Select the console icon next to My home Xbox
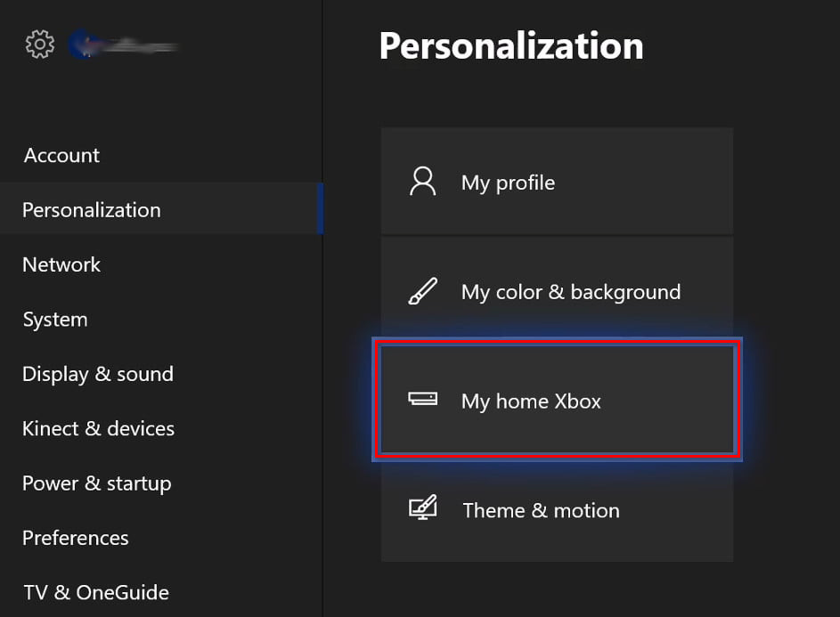Viewport: 840px width, 617px height. [x=422, y=401]
